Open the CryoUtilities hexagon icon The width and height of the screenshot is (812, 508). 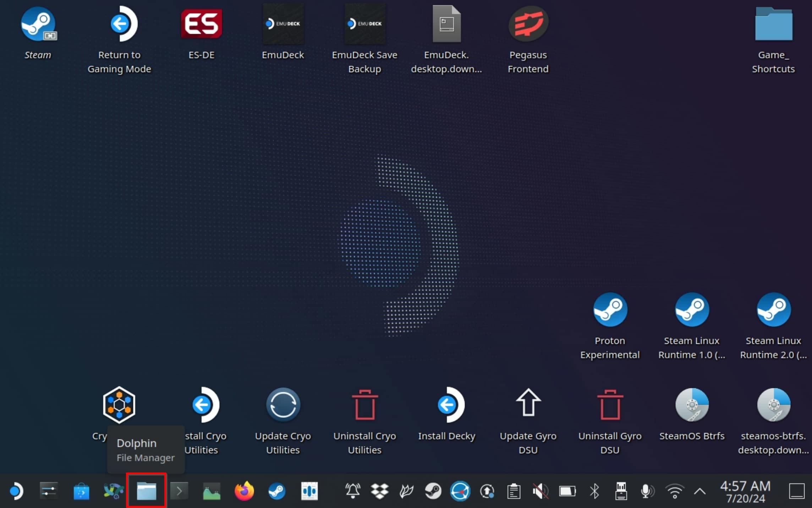pyautogui.click(x=119, y=405)
